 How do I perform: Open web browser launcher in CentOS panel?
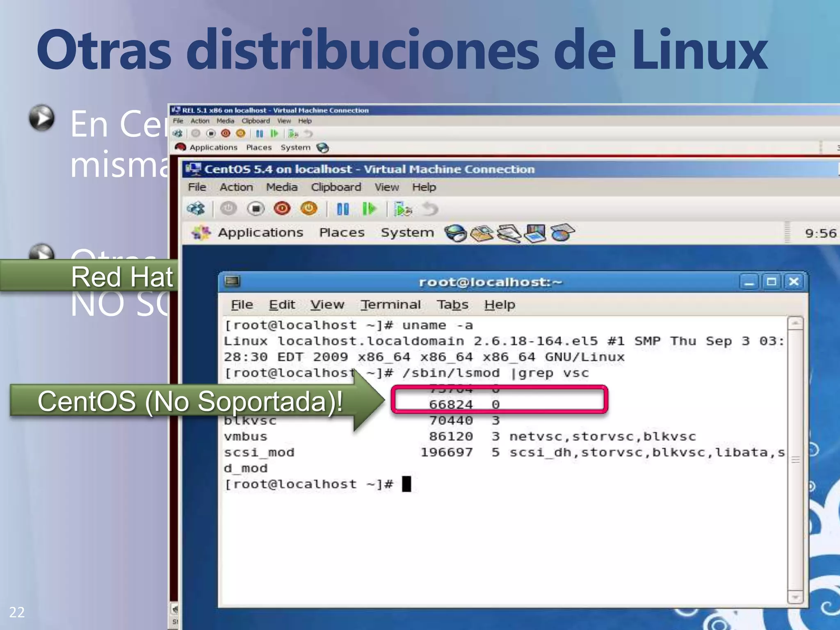point(456,233)
